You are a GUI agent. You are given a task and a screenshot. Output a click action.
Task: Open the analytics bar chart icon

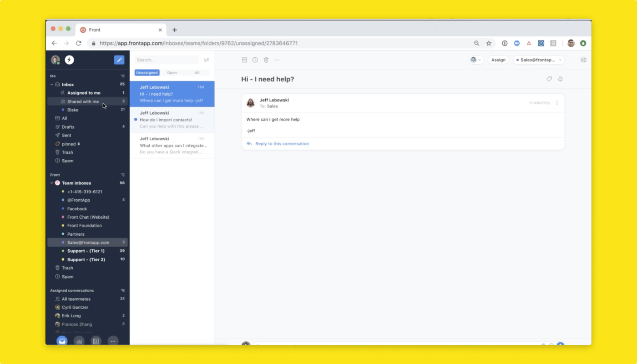coord(79,341)
